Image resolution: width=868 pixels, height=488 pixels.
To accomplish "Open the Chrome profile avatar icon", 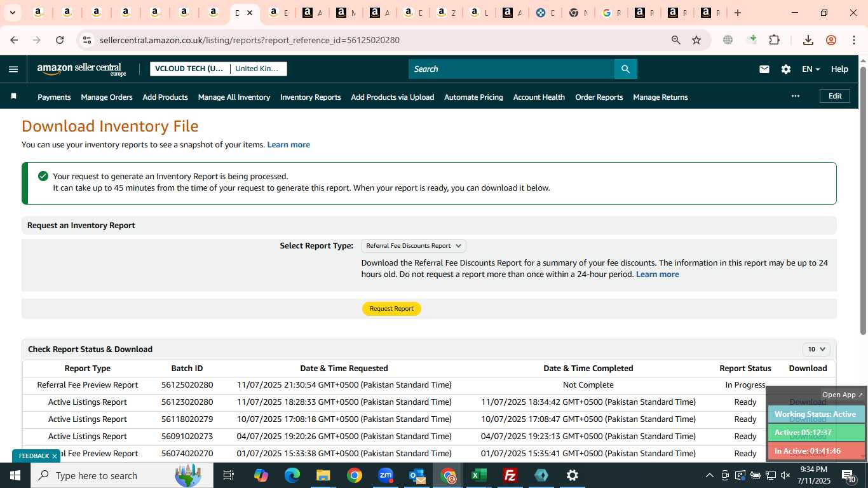I will 831,40.
